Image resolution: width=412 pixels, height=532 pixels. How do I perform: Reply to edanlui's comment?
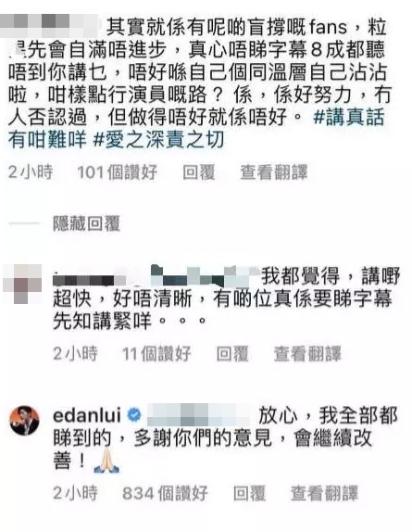pos(249,493)
